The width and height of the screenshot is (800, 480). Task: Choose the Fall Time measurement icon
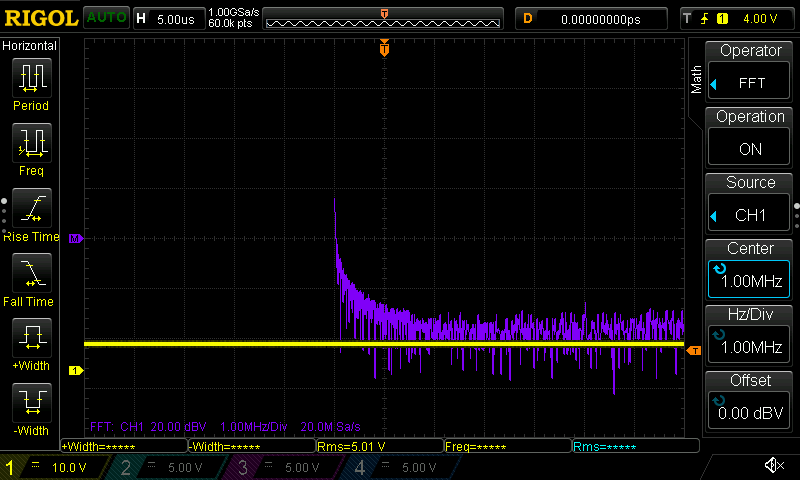(31, 272)
